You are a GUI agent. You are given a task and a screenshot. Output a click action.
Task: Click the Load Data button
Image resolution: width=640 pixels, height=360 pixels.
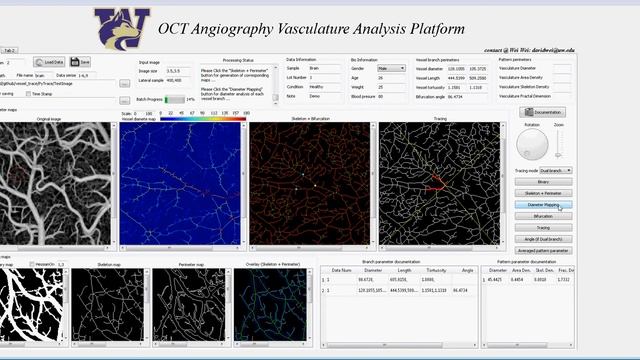[49, 62]
